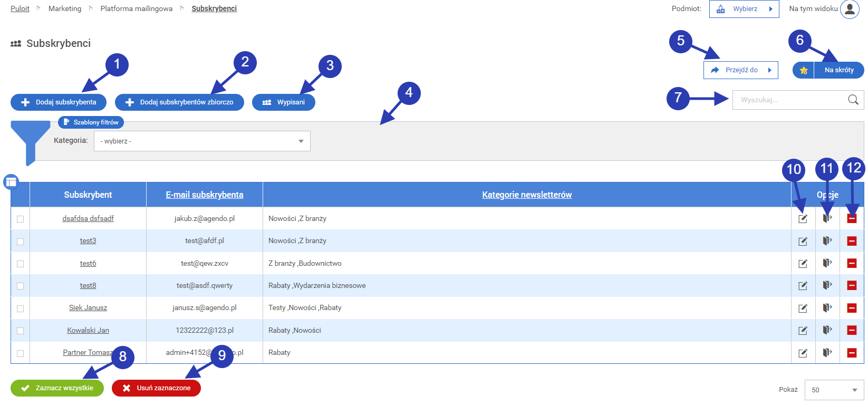Click red delete icon for test6 row
Image resolution: width=868 pixels, height=405 pixels.
[x=851, y=263]
